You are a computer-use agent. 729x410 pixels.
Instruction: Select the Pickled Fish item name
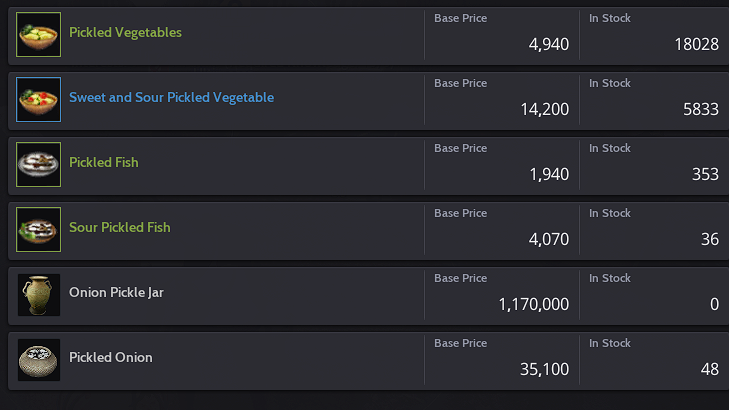(x=104, y=163)
